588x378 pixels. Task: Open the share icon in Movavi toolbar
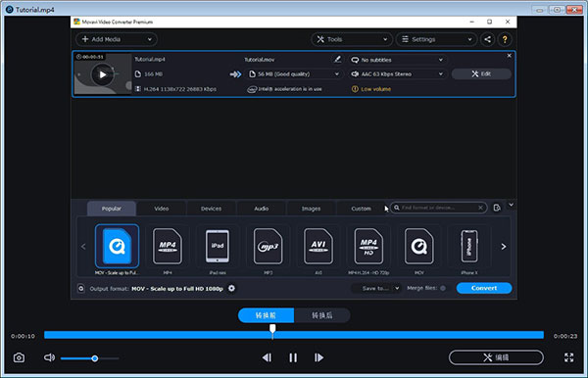click(487, 39)
